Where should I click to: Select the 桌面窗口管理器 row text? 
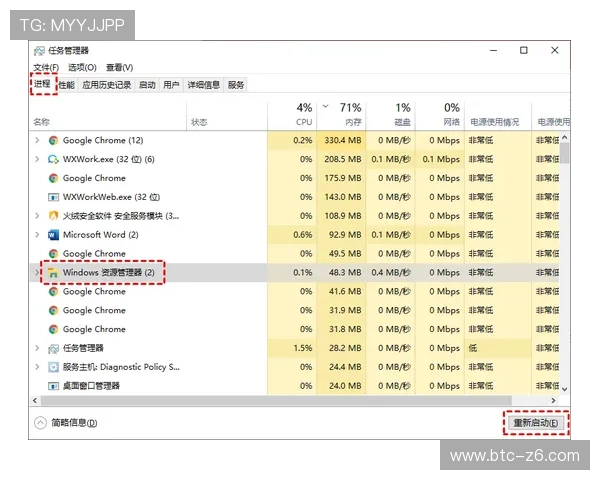(91, 386)
